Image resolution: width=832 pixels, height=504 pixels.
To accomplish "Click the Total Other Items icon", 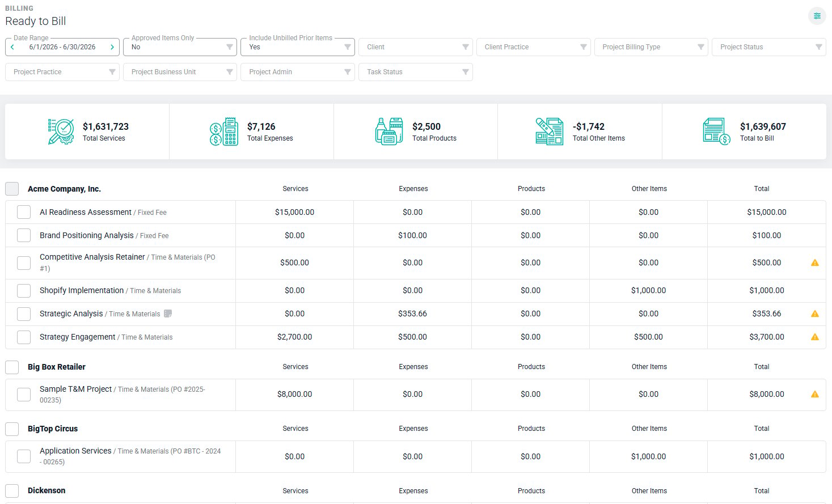I will point(550,132).
